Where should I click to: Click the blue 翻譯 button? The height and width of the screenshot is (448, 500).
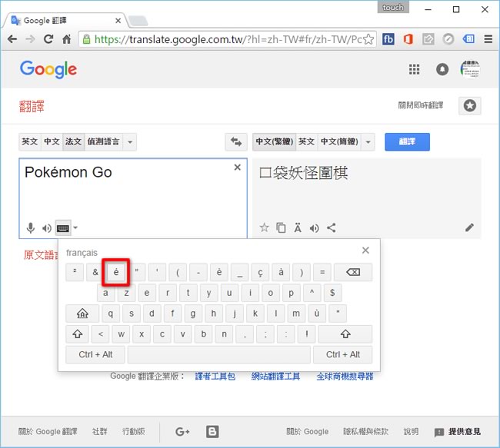[x=407, y=142]
